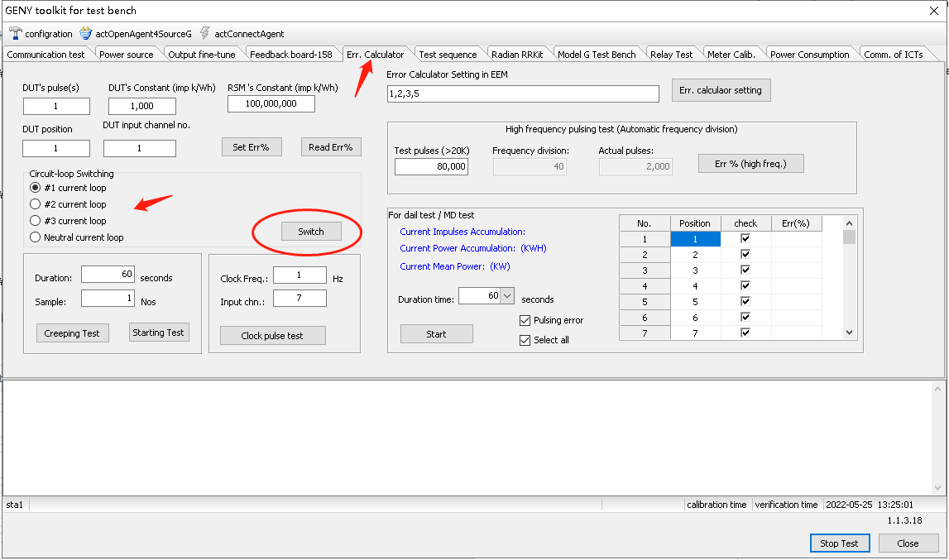This screenshot has height=560, width=949.
Task: Click the configration hammer icon
Action: point(15,34)
